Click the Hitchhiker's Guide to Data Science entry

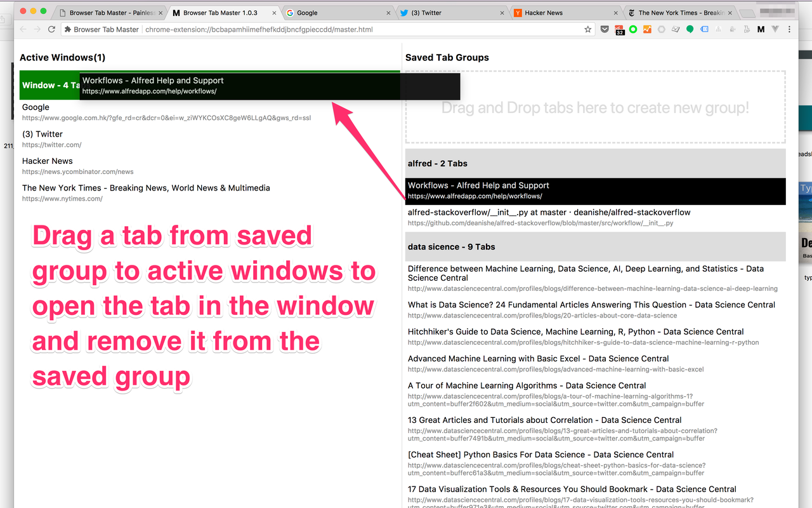tap(595, 337)
